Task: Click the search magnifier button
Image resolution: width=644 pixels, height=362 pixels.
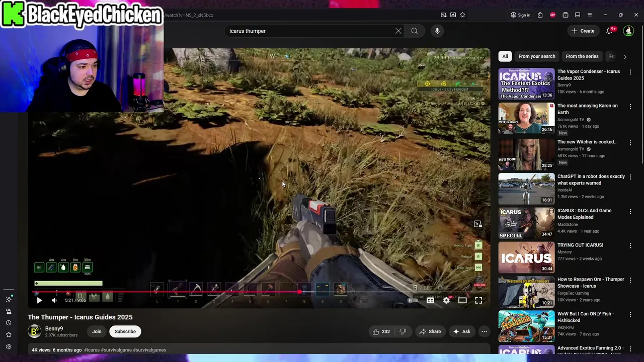Action: [x=415, y=31]
